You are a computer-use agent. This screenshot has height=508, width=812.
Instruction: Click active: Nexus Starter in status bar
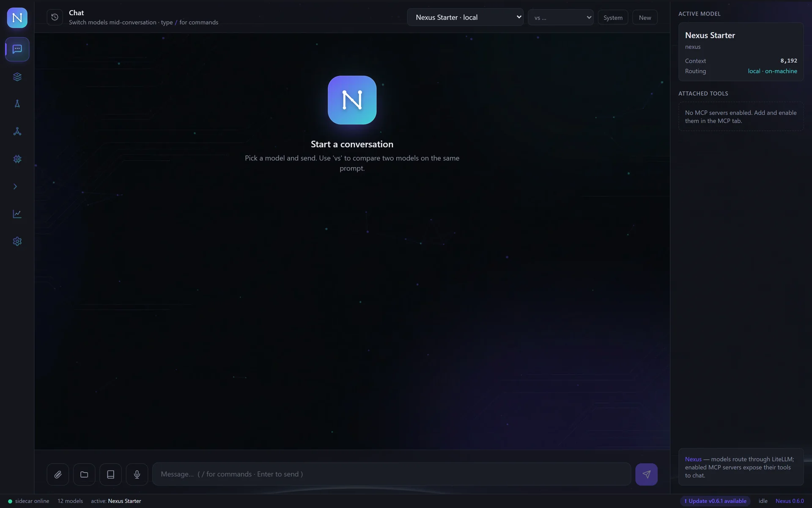click(116, 501)
